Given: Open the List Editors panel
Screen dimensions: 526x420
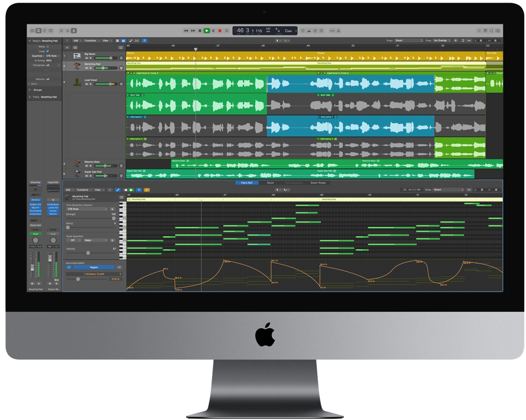Looking at the screenshot, I should click(x=479, y=31).
